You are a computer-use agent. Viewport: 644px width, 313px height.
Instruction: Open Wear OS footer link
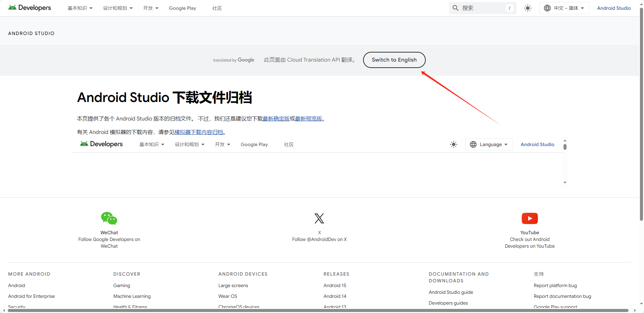click(x=228, y=296)
